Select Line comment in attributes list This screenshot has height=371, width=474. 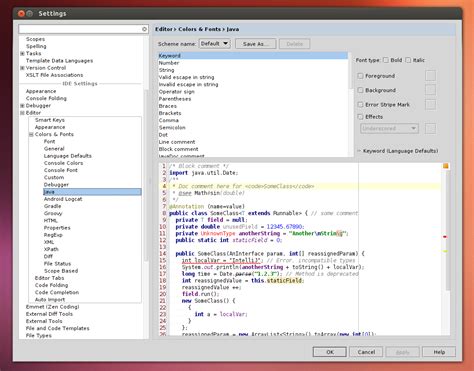coord(253,142)
